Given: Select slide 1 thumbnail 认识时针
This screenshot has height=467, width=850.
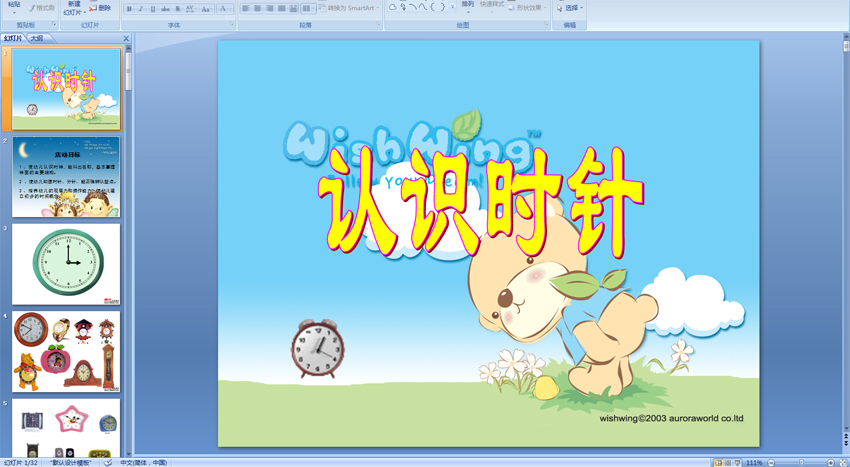Looking at the screenshot, I should [x=66, y=89].
